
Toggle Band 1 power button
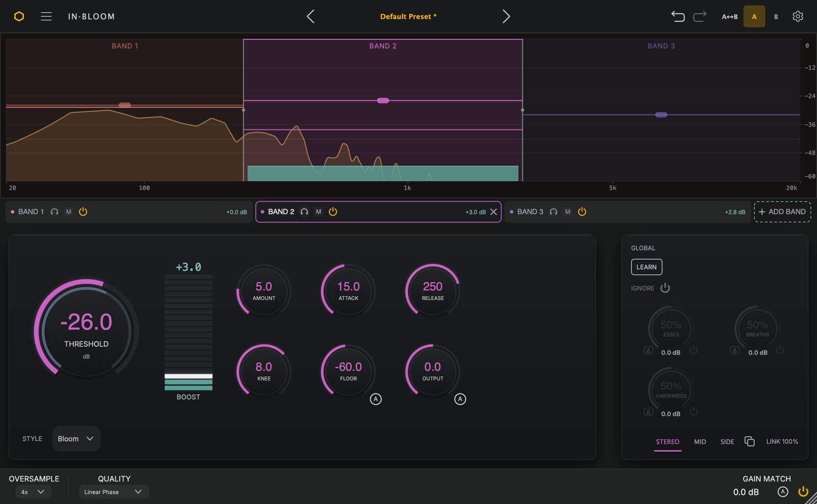[x=83, y=211]
